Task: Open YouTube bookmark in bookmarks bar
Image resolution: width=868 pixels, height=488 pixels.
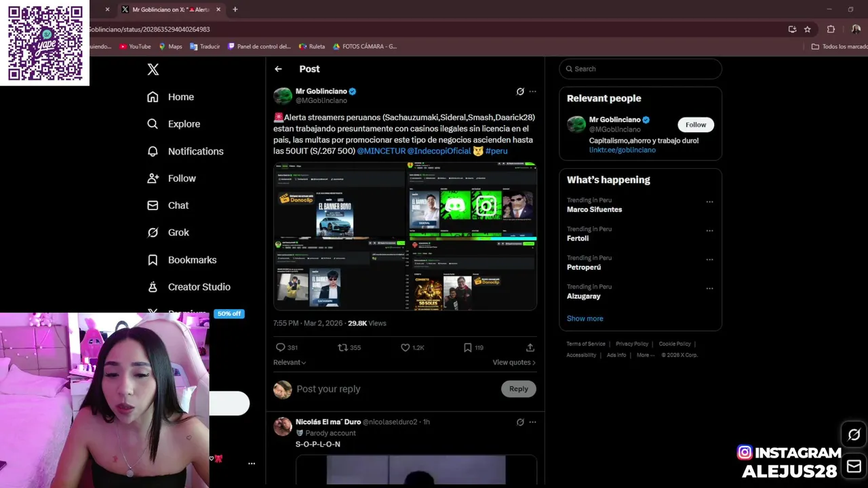Action: [135, 47]
